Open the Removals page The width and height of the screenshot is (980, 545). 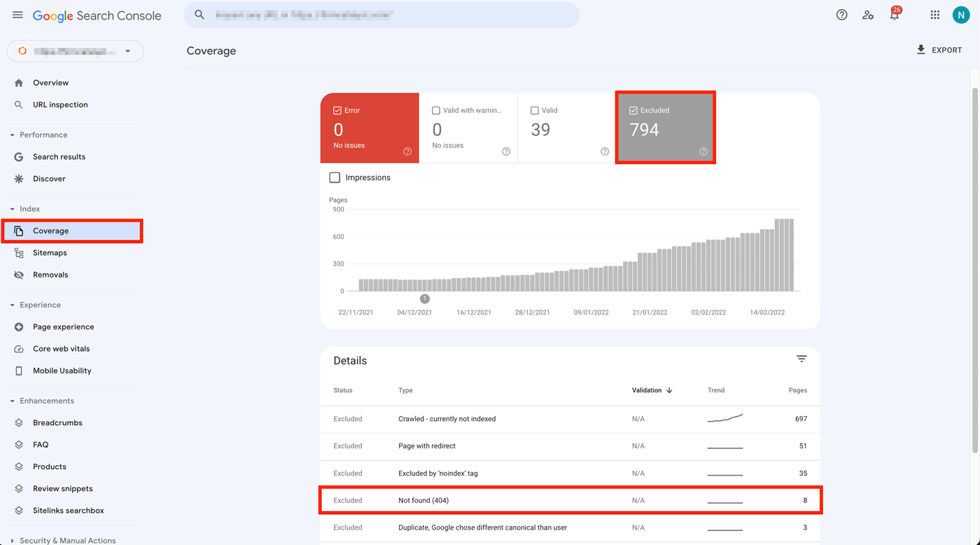50,275
